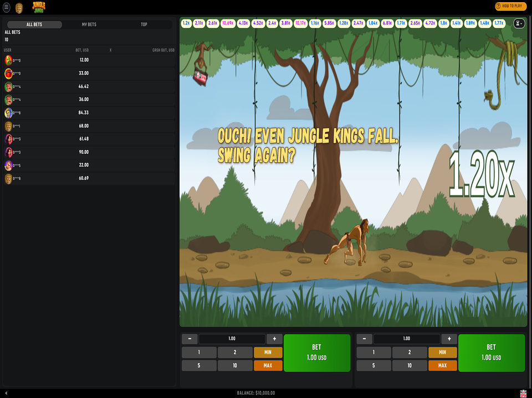Image resolution: width=532 pixels, height=398 pixels.
Task: Open the How to Play guide
Action: [510, 7]
